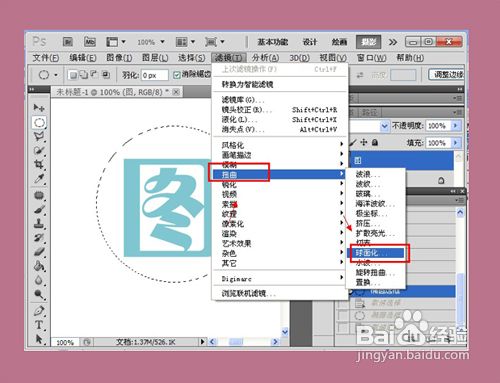Open the Screen Mode dropdown arrow
Viewport: 500px width, 383px height.
[222, 42]
